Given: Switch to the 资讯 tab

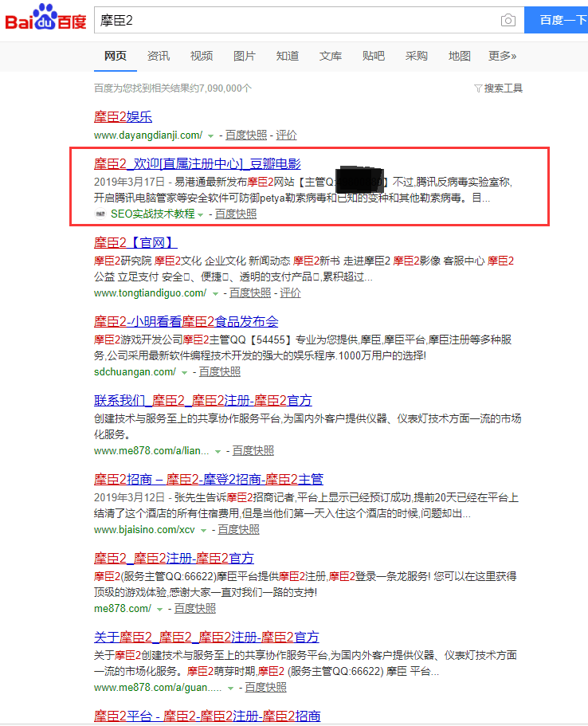Looking at the screenshot, I should pos(159,56).
